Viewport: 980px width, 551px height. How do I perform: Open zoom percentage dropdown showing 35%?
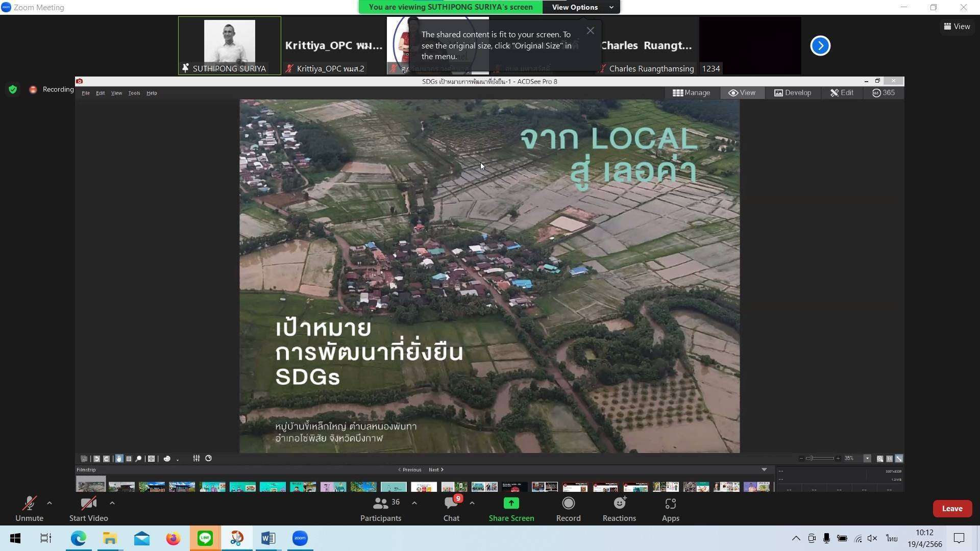[867, 459]
